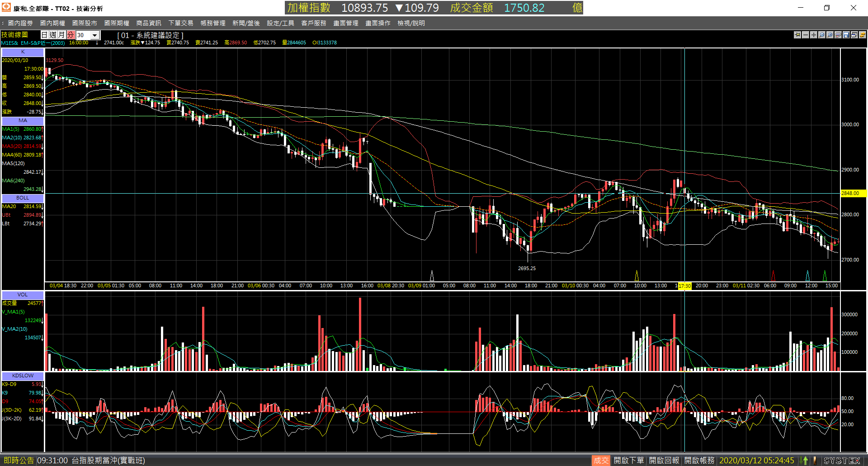This screenshot has width=868, height=466.
Task: Click the white triangle marker on time axis
Action: (432, 276)
